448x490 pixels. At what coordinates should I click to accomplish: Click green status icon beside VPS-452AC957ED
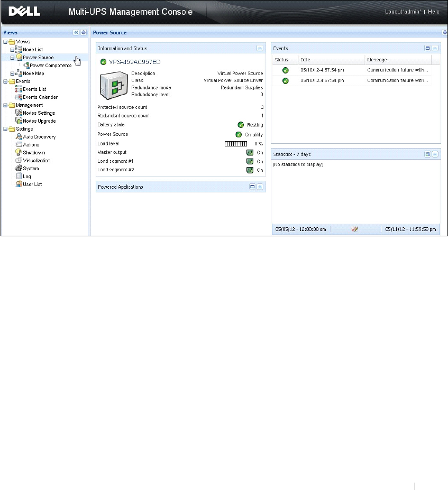[x=103, y=62]
